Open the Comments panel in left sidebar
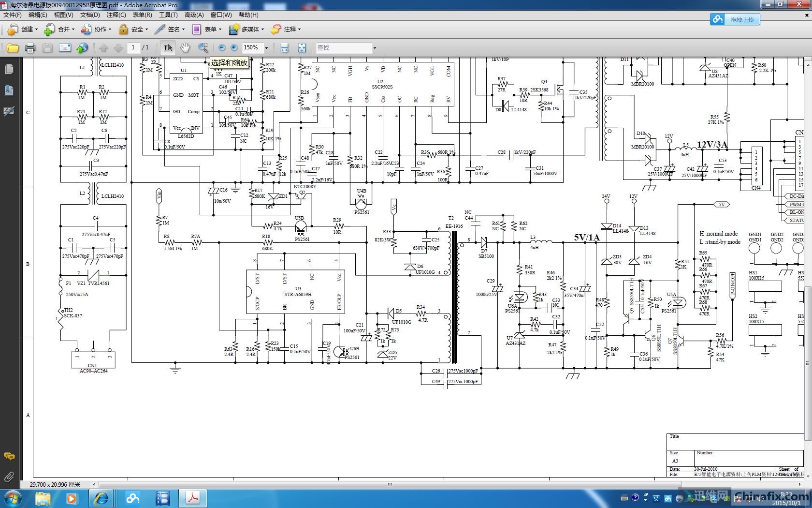This screenshot has height=508, width=812. [9, 456]
